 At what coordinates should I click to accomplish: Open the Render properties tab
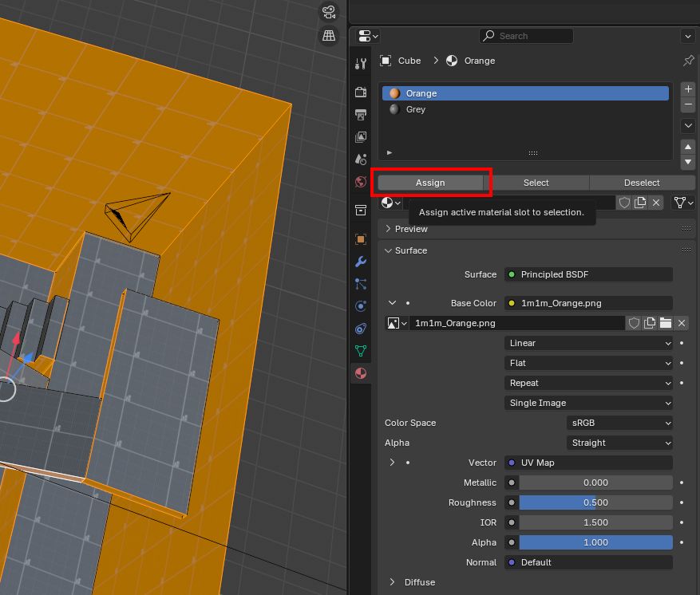361,93
